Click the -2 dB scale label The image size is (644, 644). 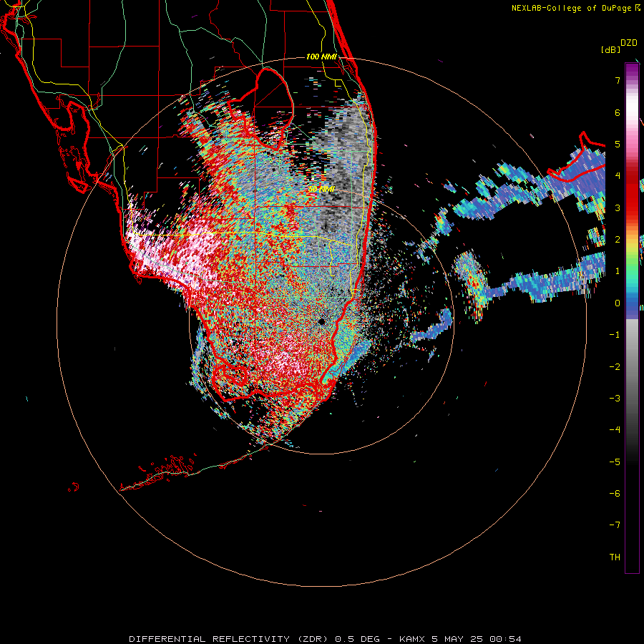click(x=615, y=367)
